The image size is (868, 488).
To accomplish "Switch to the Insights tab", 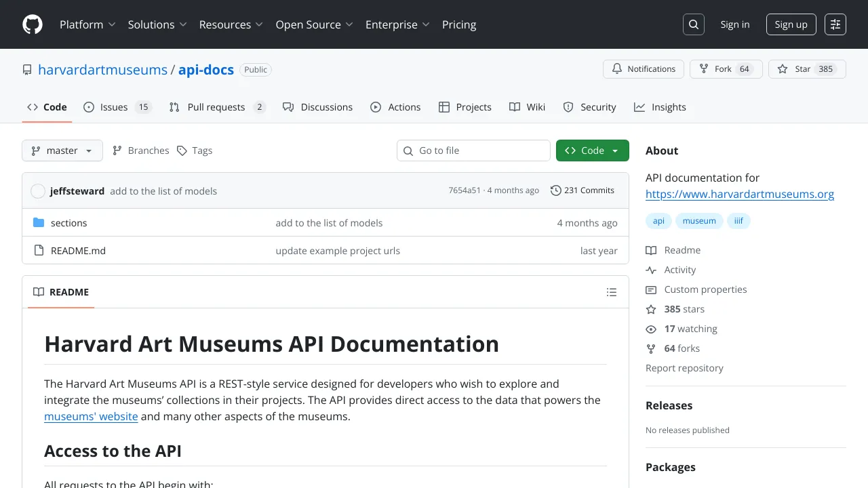I will (x=660, y=107).
